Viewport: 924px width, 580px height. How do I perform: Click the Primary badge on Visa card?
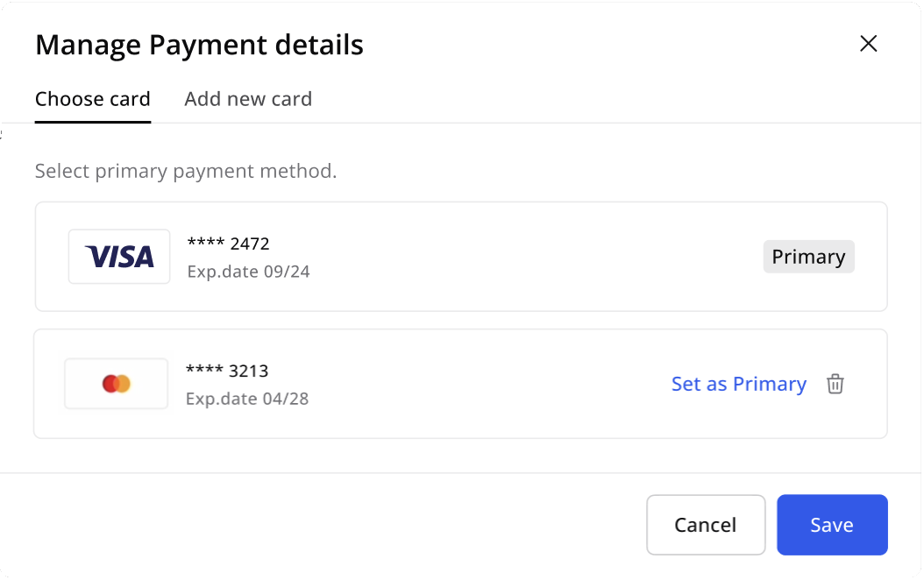tap(808, 257)
